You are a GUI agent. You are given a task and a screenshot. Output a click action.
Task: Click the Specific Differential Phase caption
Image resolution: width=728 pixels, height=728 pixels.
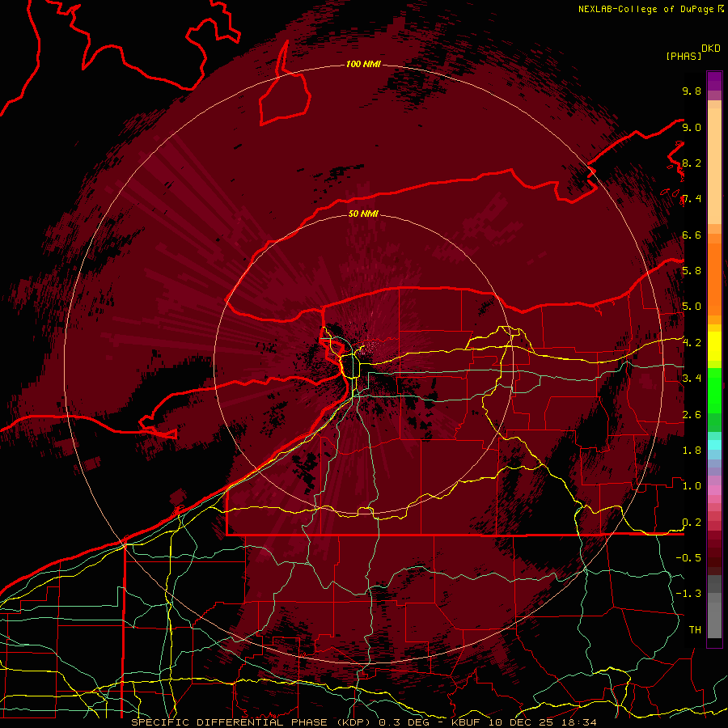[x=253, y=722]
